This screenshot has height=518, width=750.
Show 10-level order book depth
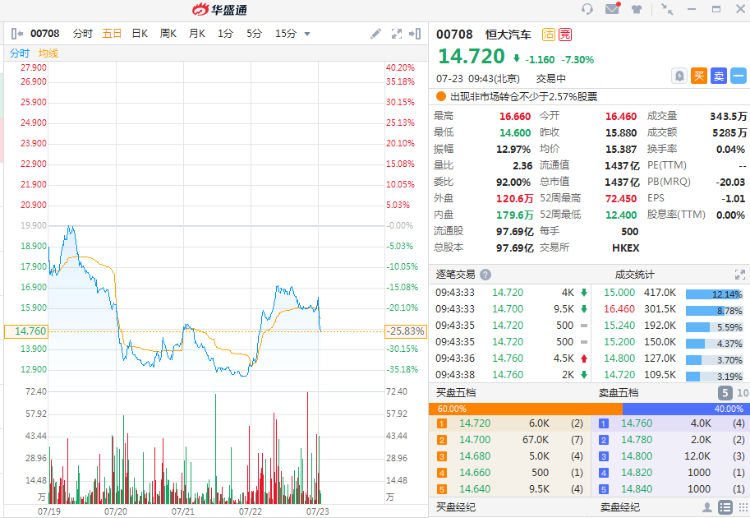[742, 393]
